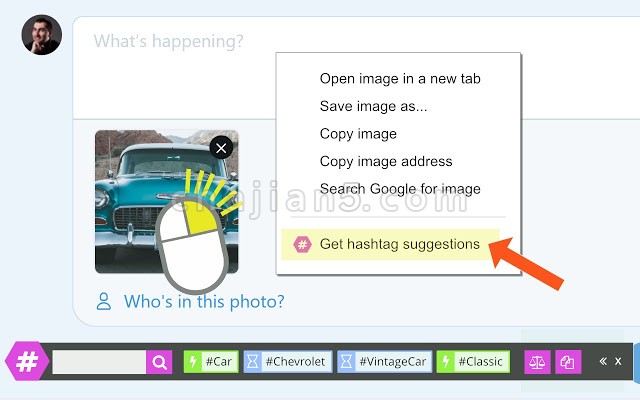640x400 pixels.
Task: Select the #VintageCar hashtag tag
Action: pos(393,362)
